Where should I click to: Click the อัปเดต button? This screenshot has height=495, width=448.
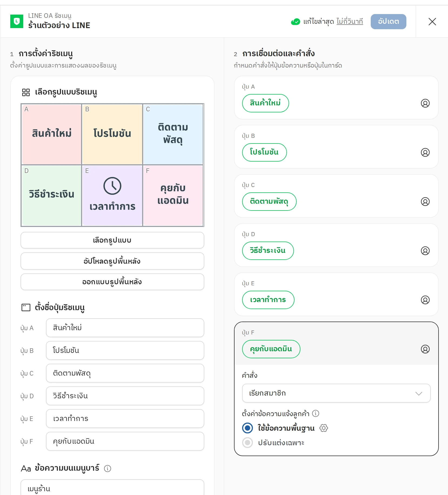[388, 22]
